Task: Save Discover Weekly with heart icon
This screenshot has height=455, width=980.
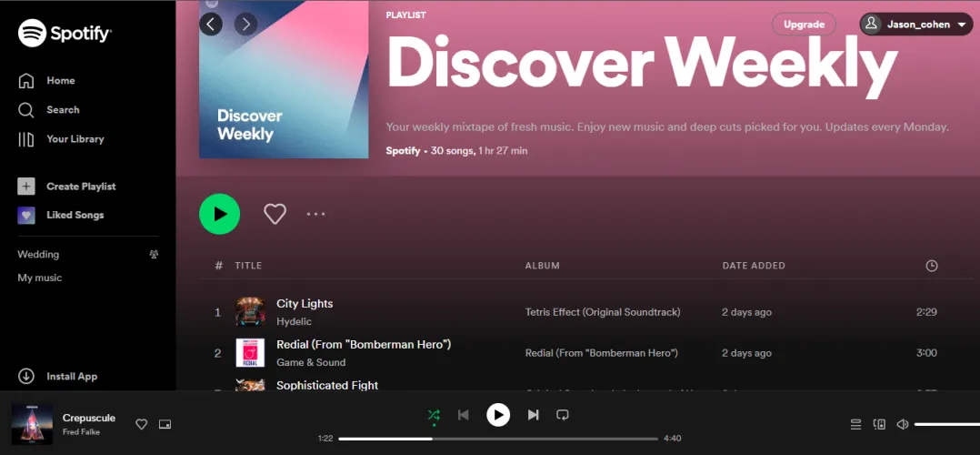Action: (275, 214)
